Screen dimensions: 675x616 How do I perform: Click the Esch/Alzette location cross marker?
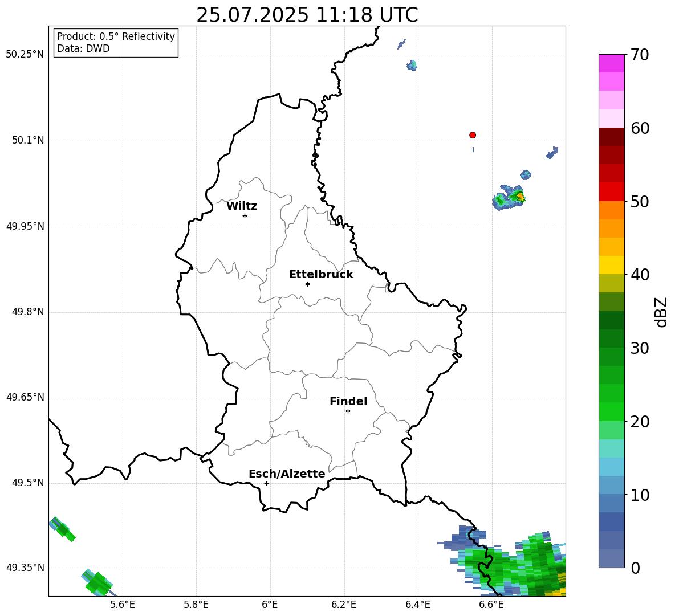266,483
